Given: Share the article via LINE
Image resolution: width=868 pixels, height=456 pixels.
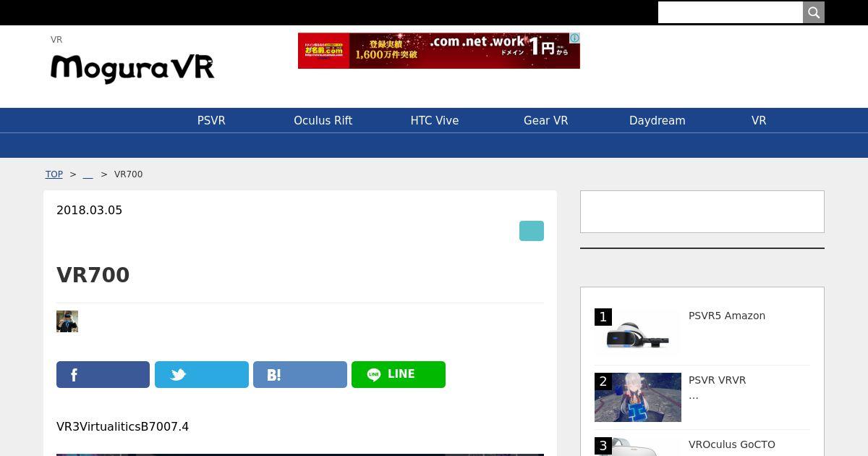Looking at the screenshot, I should 399,375.
